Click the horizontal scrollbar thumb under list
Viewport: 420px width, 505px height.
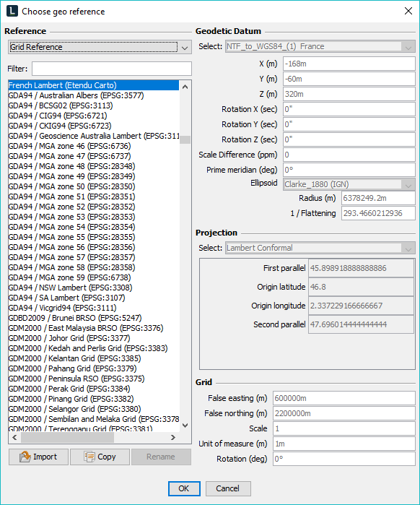67,437
